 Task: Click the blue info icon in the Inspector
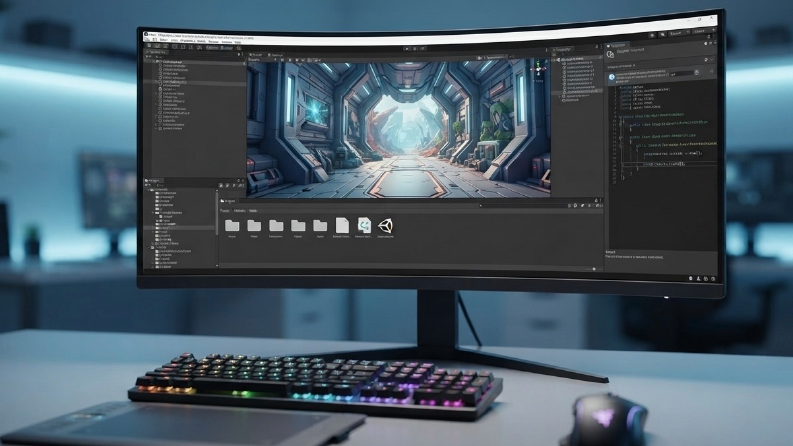611,77
